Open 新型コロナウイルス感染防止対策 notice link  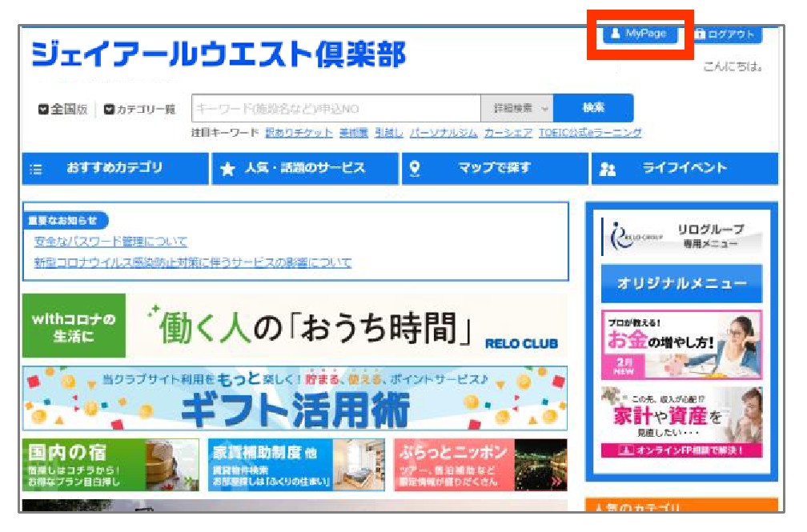192,262
